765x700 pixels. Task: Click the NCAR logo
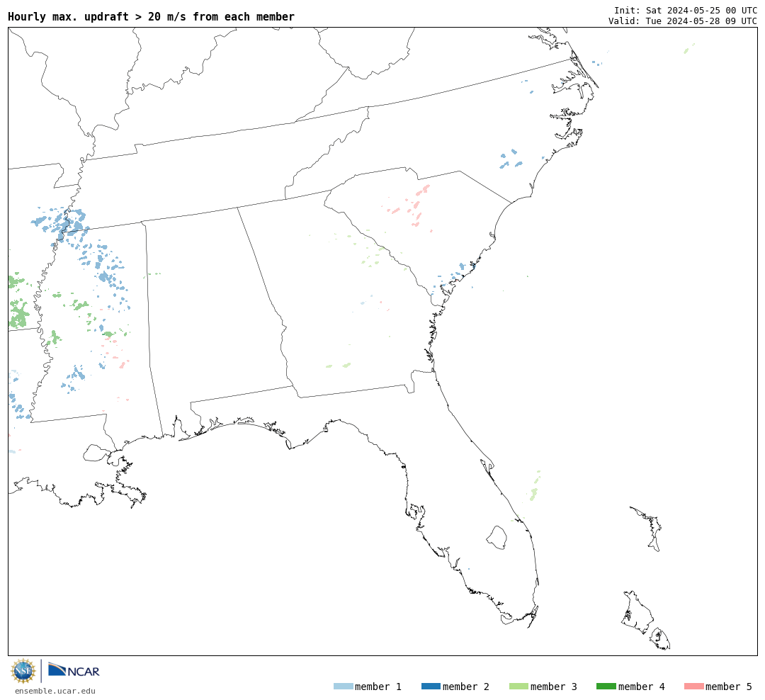[74, 670]
